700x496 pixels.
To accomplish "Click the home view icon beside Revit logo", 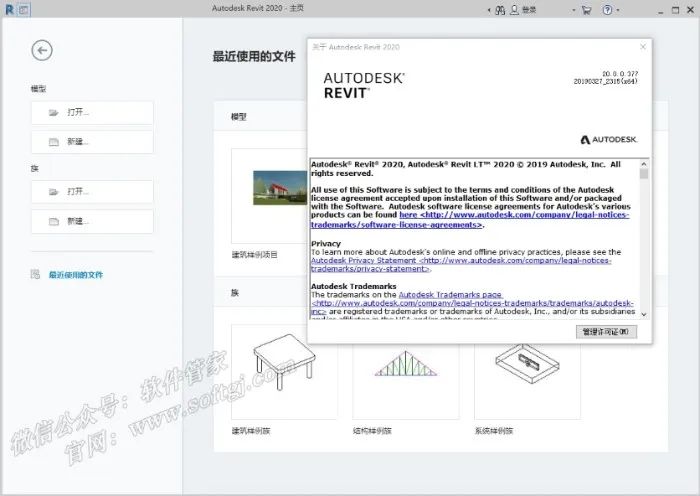I will click(24, 9).
